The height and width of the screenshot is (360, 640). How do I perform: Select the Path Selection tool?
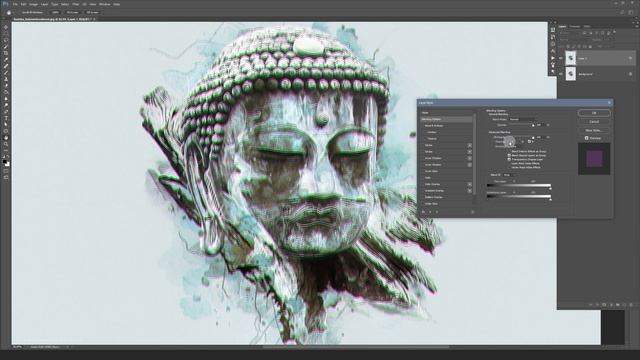[x=6, y=124]
